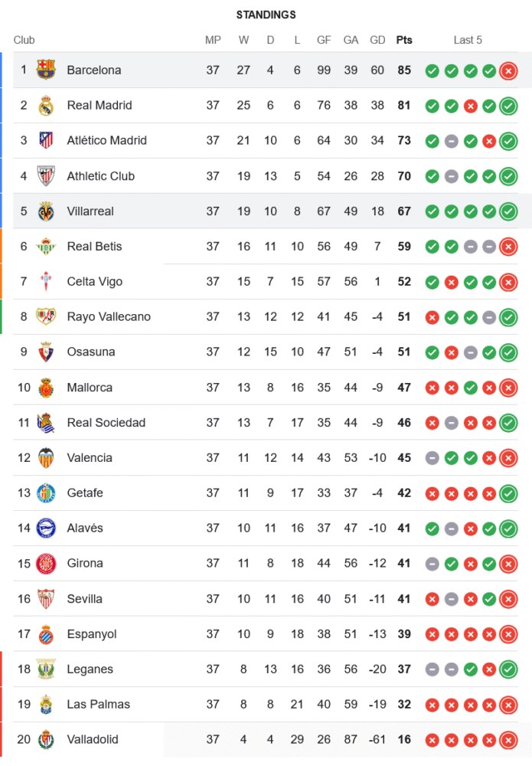Click the Real Betis crest icon

46,246
